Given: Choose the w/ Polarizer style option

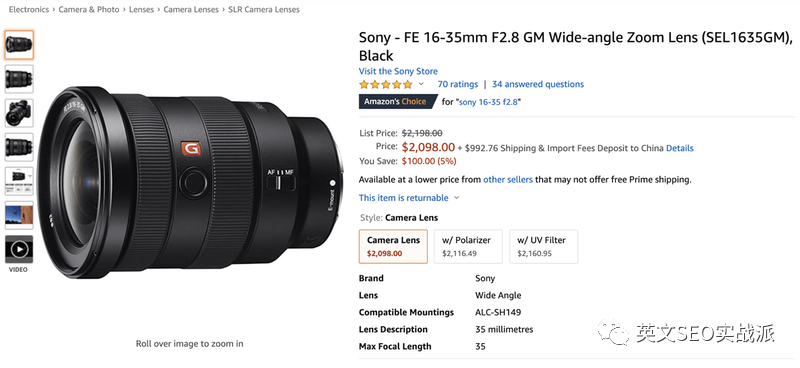Looking at the screenshot, I should tap(468, 246).
